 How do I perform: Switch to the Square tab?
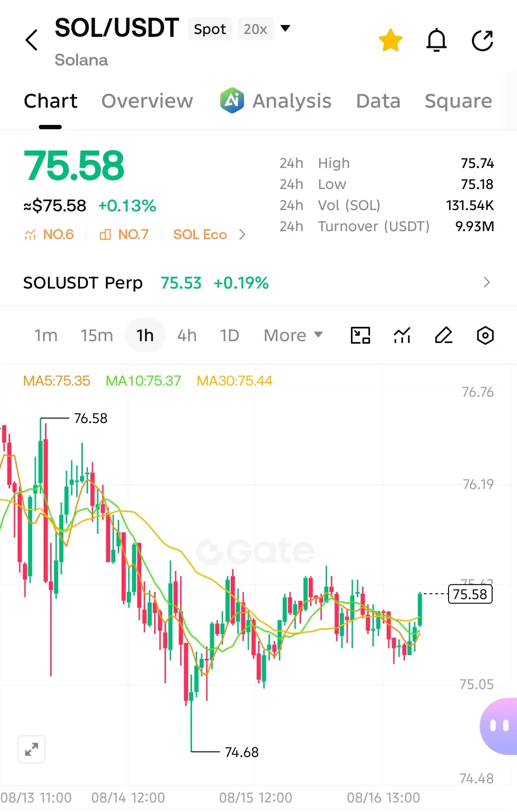pyautogui.click(x=458, y=101)
